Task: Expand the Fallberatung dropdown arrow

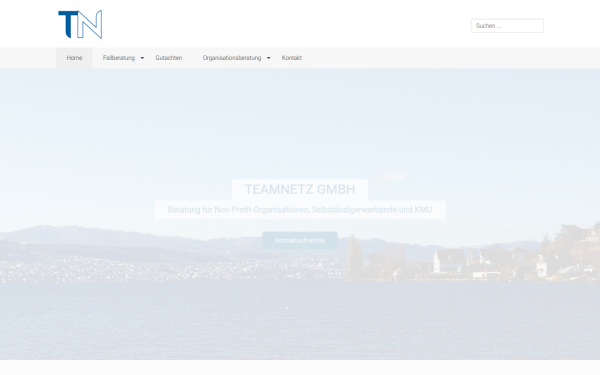Action: [x=142, y=58]
